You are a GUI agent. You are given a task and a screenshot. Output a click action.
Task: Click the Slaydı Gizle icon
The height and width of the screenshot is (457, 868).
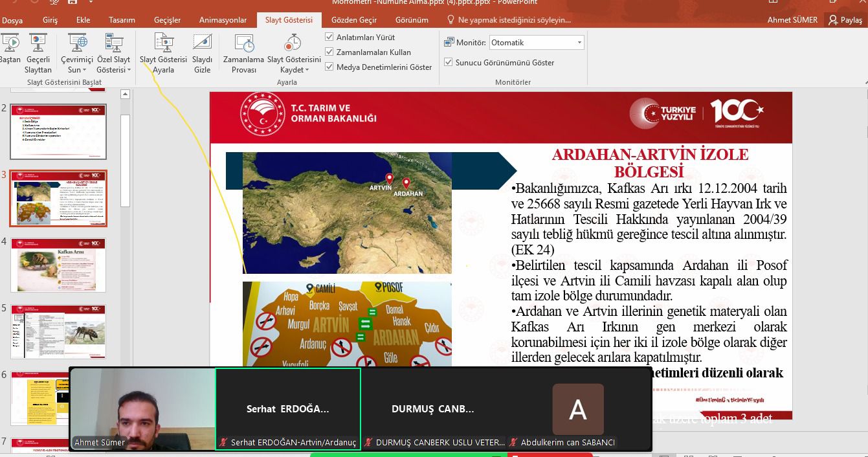202,43
